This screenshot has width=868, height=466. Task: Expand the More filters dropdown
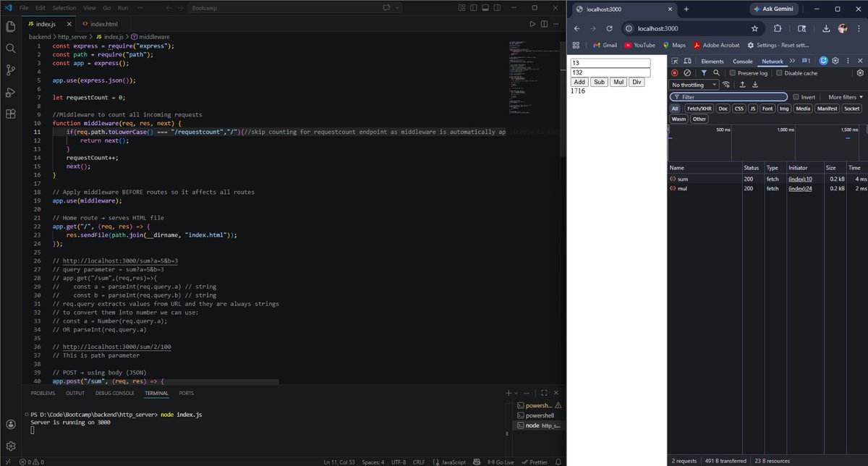coord(845,97)
